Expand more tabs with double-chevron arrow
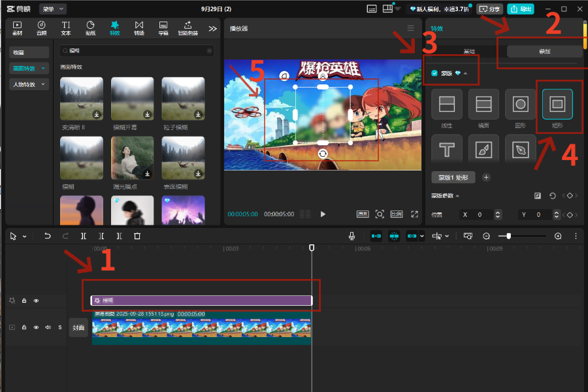The height and width of the screenshot is (392, 588). 212,28
